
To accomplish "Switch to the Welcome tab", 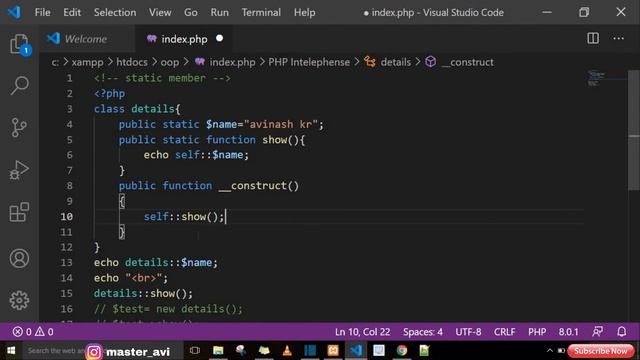I will pos(87,39).
